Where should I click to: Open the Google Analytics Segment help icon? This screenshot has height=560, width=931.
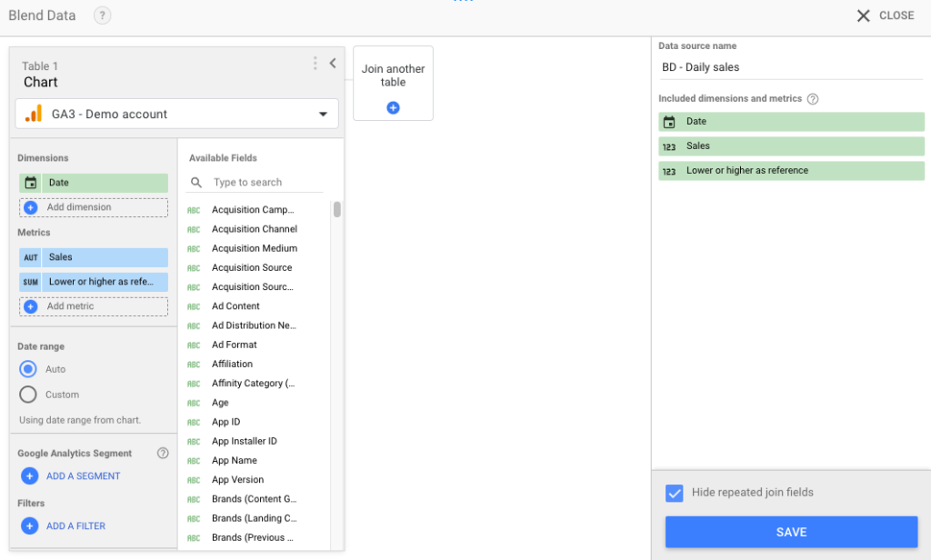click(x=163, y=453)
